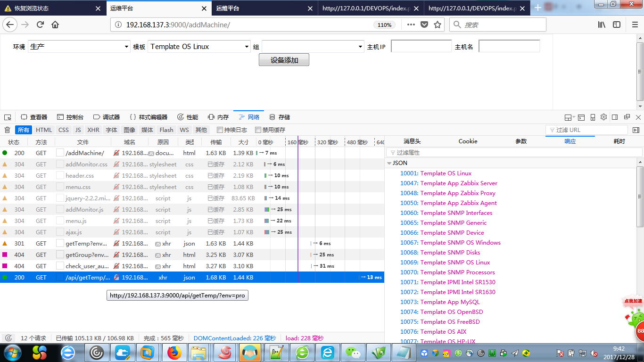Open the library bookshelf icon
This screenshot has width=644, height=362.
tap(602, 25)
